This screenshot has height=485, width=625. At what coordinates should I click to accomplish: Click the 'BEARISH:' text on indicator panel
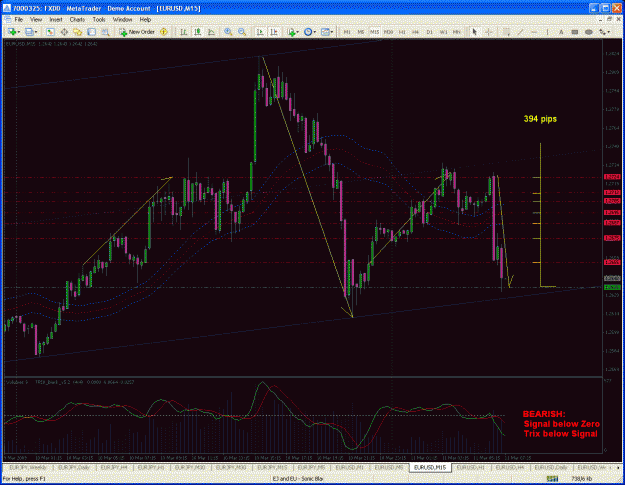tap(544, 414)
